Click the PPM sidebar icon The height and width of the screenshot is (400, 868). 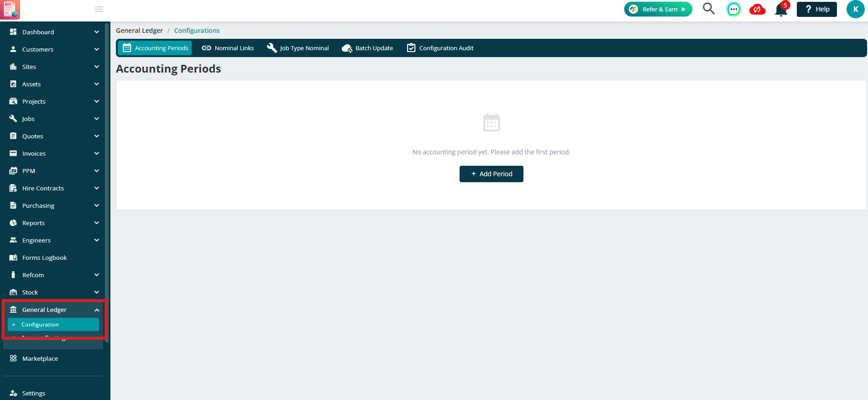[13, 171]
